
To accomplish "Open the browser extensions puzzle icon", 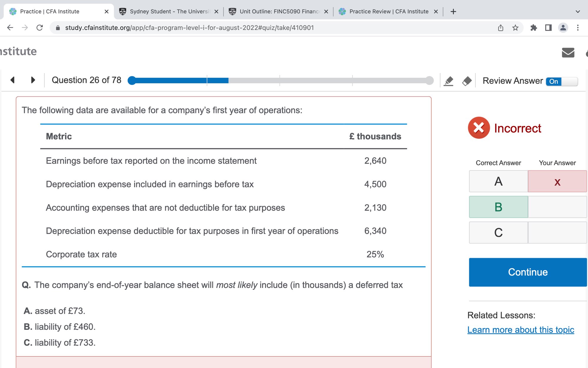I will pyautogui.click(x=533, y=28).
